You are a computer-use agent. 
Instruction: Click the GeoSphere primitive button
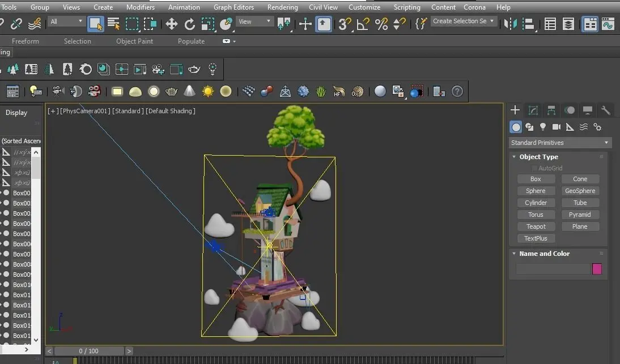point(580,191)
